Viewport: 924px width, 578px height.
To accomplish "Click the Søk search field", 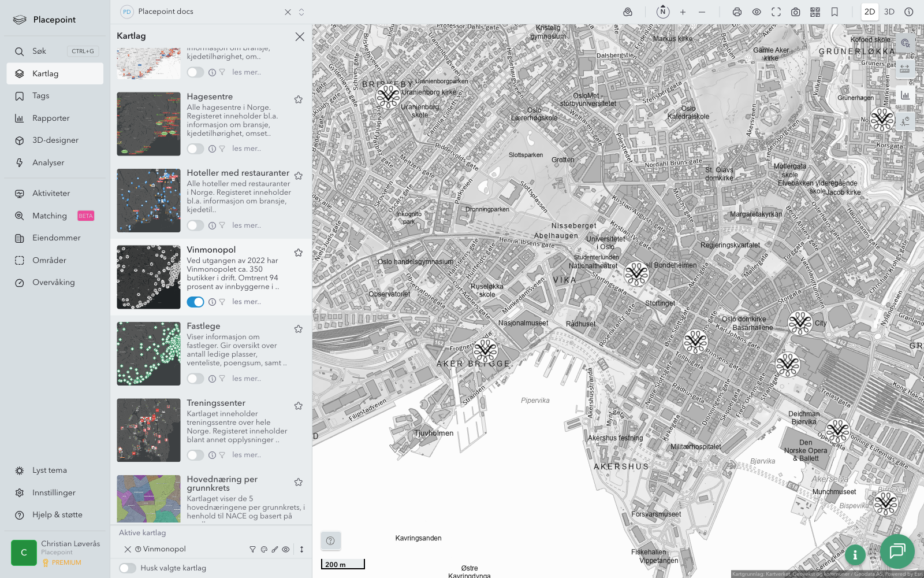I will (x=55, y=51).
